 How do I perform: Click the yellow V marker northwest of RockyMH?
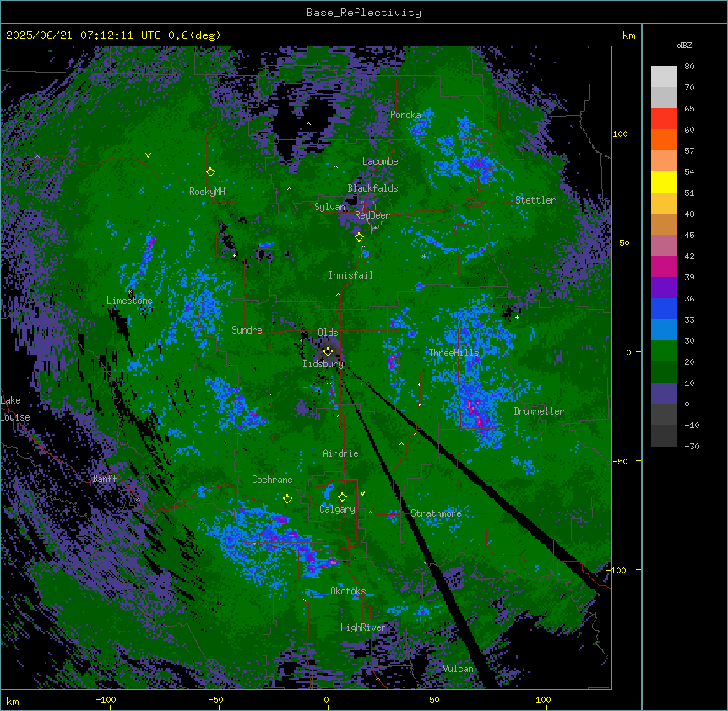[x=148, y=155]
